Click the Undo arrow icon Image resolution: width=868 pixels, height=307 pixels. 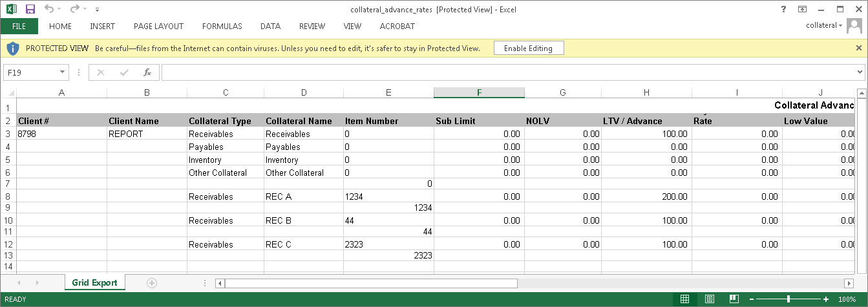(49, 10)
